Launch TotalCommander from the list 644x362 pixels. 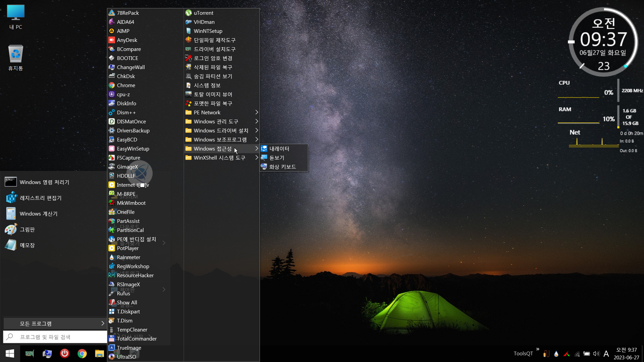(145, 339)
